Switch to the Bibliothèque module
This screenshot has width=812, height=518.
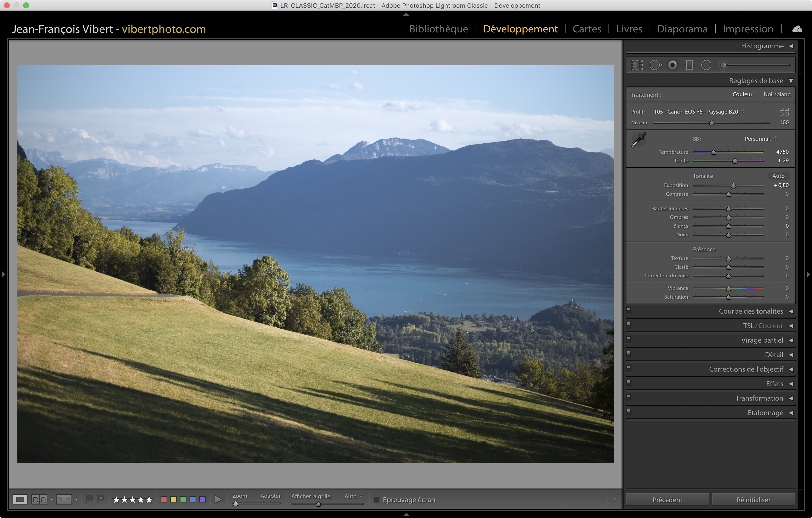(x=438, y=29)
